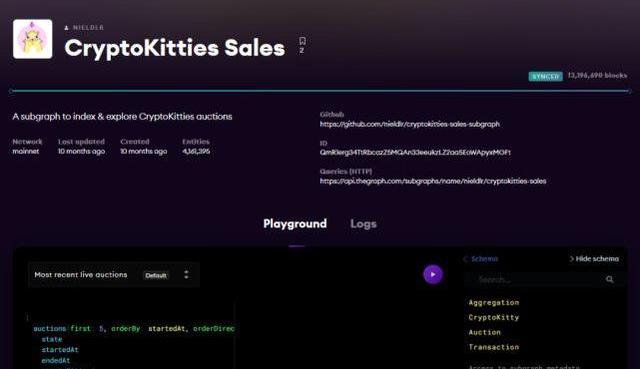Open the Queries HTTP endpoint link
Image resolution: width=640 pixels, height=369 pixels.
[433, 181]
